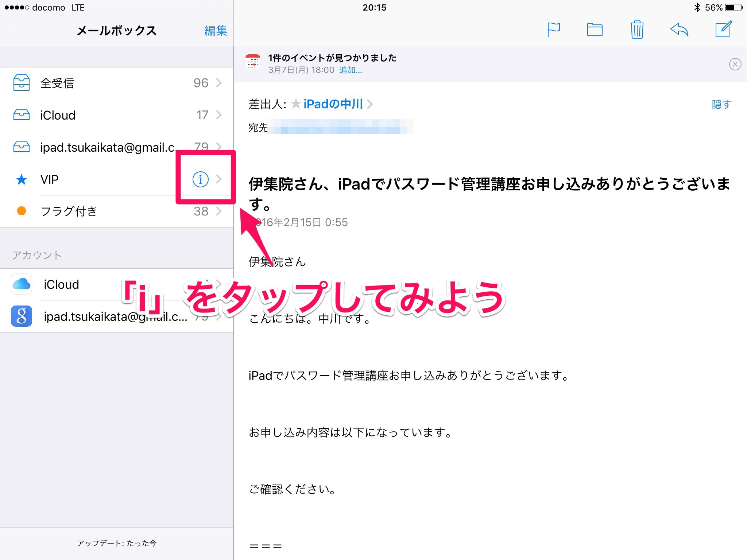
Task: Tap the sender name iPadの中川
Action: coord(333,104)
